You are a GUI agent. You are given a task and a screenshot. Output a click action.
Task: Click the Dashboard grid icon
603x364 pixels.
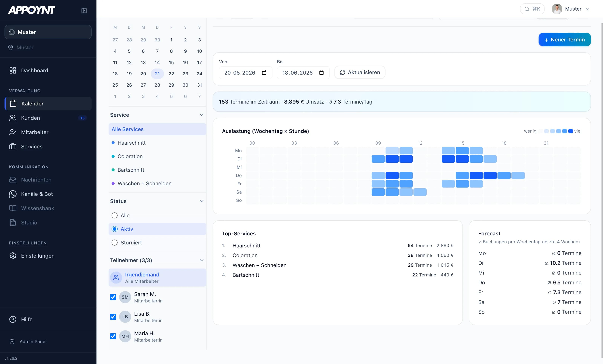point(13,70)
